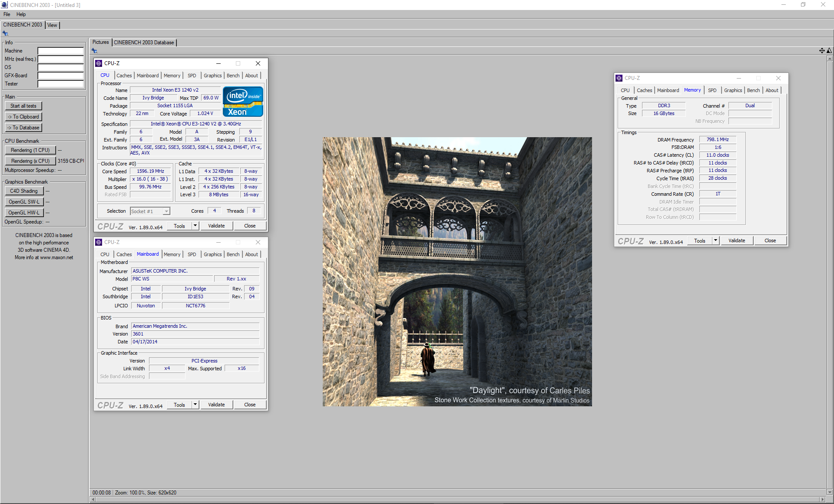The height and width of the screenshot is (504, 834).
Task: Click Tools button in CPU-Z Memory window
Action: point(700,240)
